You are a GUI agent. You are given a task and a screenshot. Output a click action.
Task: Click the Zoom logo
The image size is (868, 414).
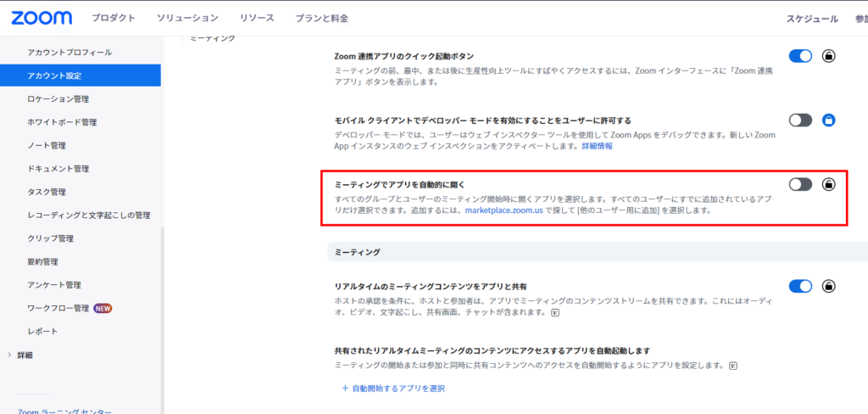[42, 18]
